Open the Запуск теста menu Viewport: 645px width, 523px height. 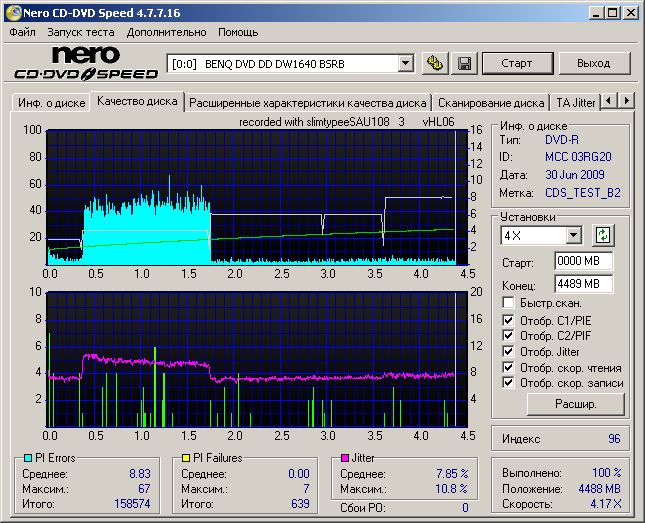81,32
